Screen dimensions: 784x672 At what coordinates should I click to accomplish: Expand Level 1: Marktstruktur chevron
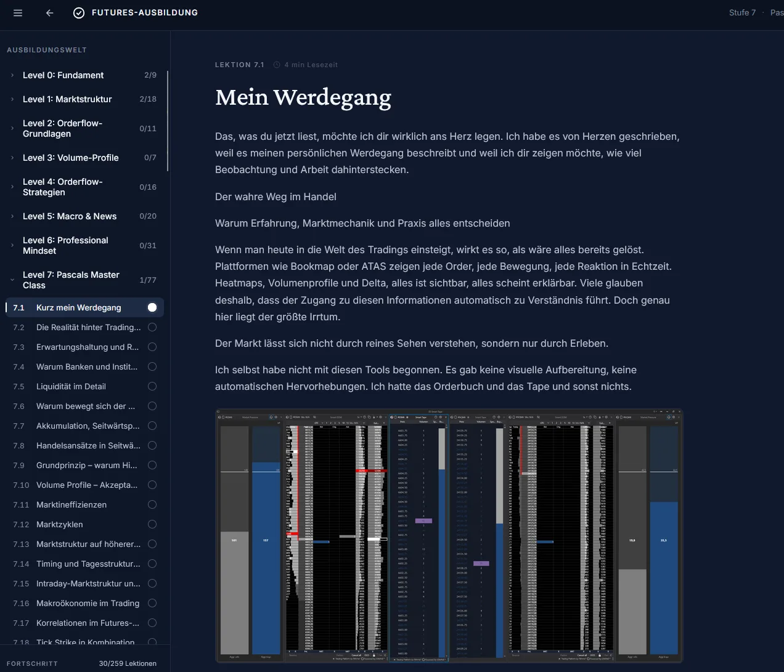(12, 99)
